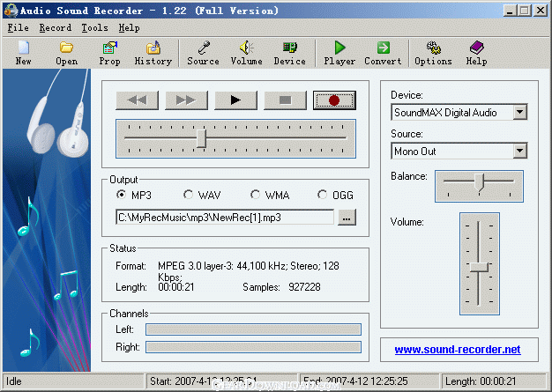
Task: Open the Tools menu
Action: tap(94, 28)
